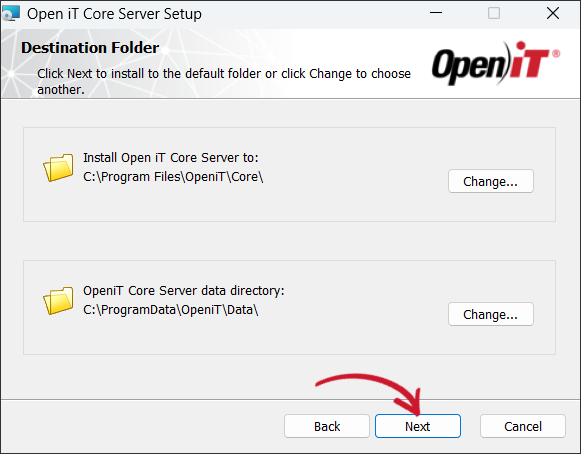
Task: Close the setup window with the X
Action: [x=553, y=13]
